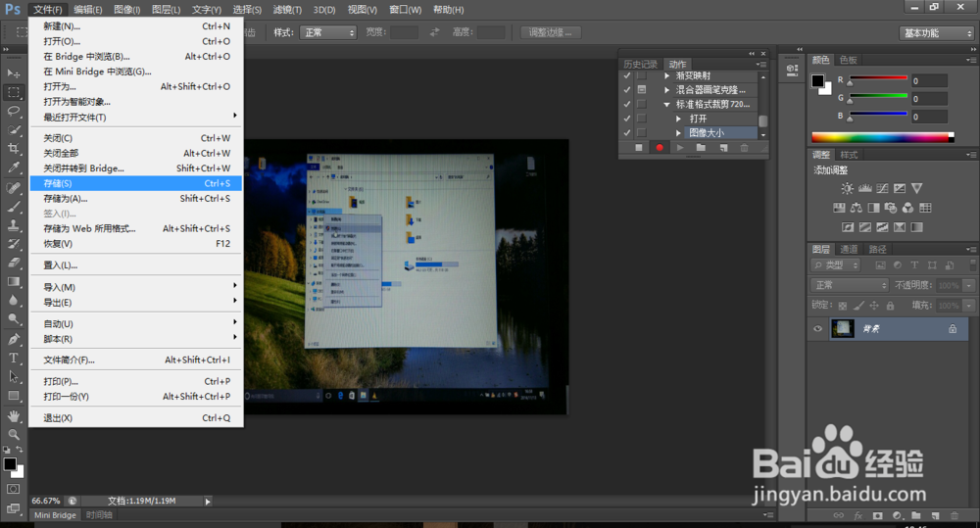The height and width of the screenshot is (528, 980).
Task: Select the Eyedropper tool
Action: coord(13,168)
